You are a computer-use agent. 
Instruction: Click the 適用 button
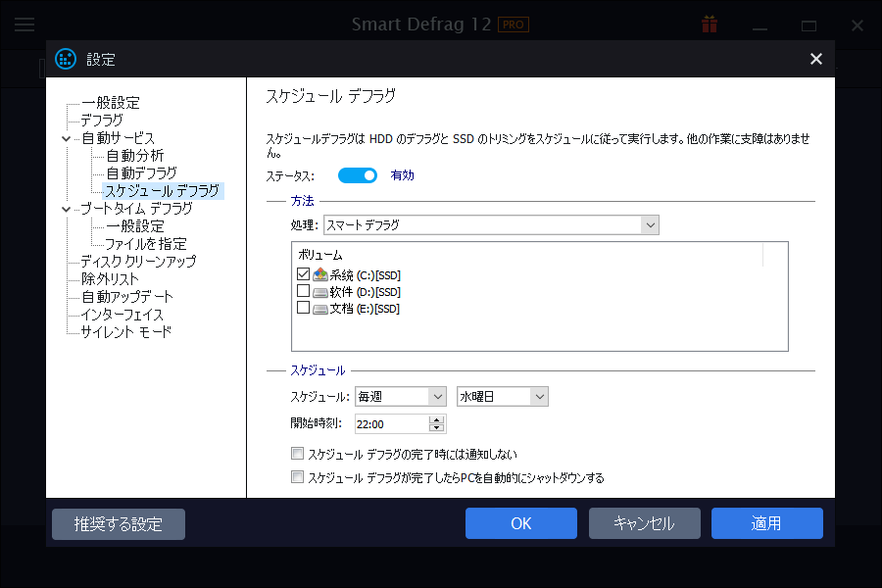[767, 523]
